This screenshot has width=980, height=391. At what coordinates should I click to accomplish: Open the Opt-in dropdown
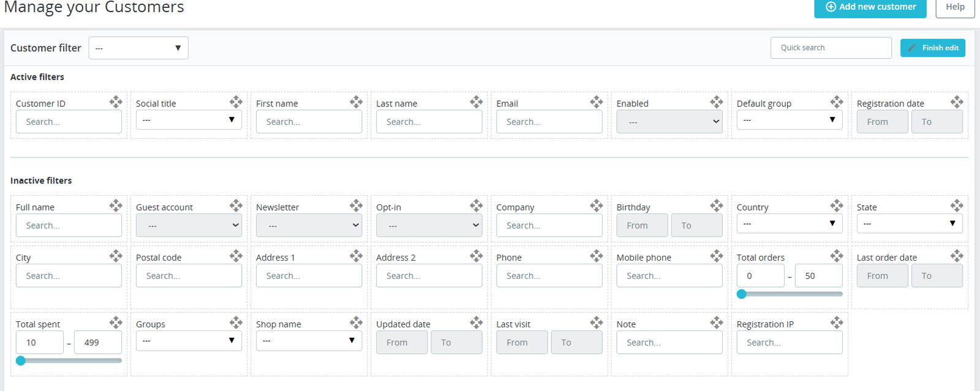pos(429,225)
